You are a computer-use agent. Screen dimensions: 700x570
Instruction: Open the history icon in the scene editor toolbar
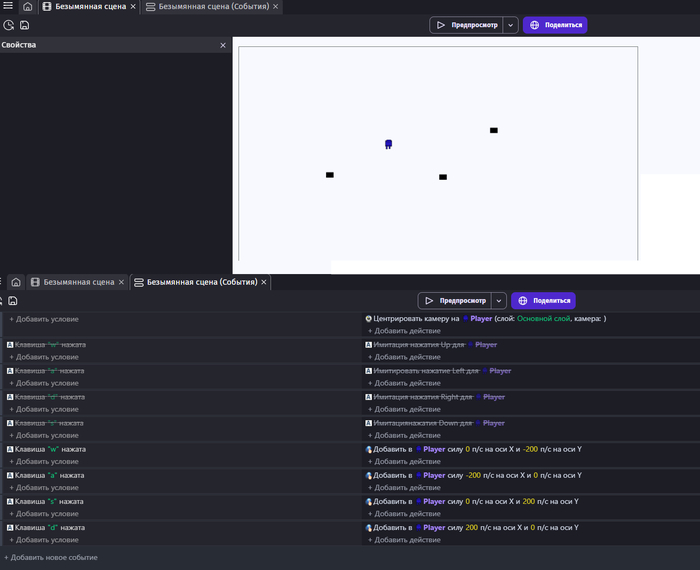(8, 25)
